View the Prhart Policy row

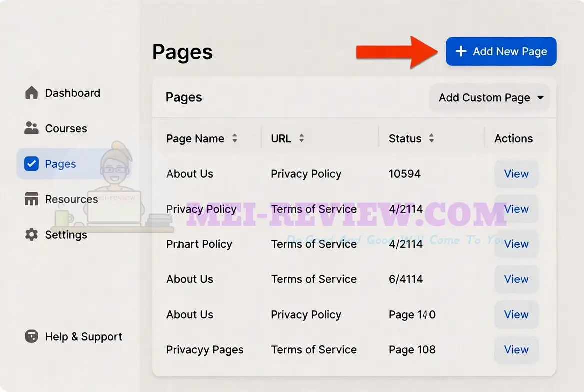(x=516, y=244)
